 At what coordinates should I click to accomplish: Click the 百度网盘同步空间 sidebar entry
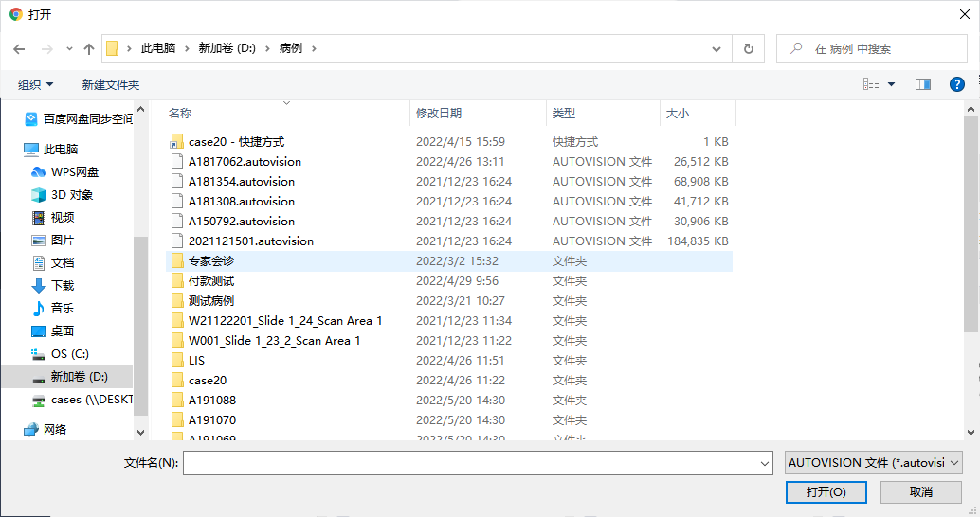[x=88, y=118]
